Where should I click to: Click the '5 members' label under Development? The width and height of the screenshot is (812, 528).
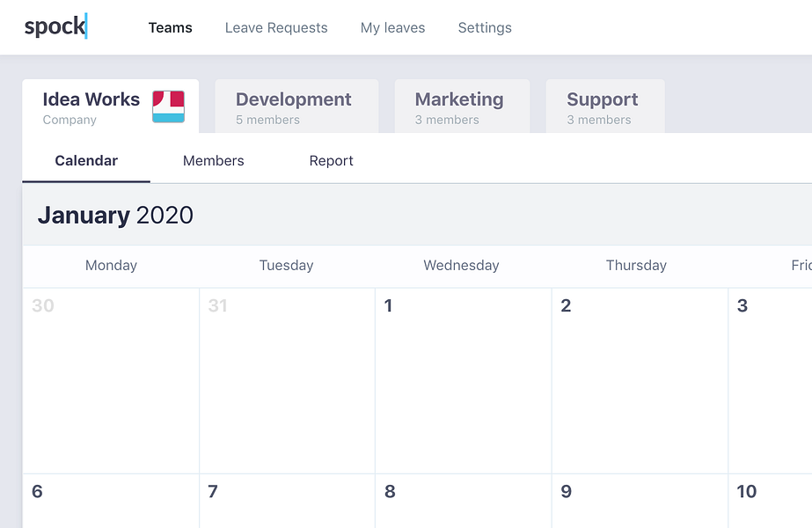(267, 120)
